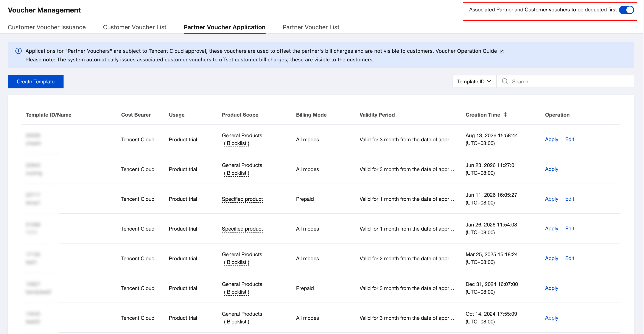Focus the Search input field
The width and height of the screenshot is (644, 334).
[565, 82]
